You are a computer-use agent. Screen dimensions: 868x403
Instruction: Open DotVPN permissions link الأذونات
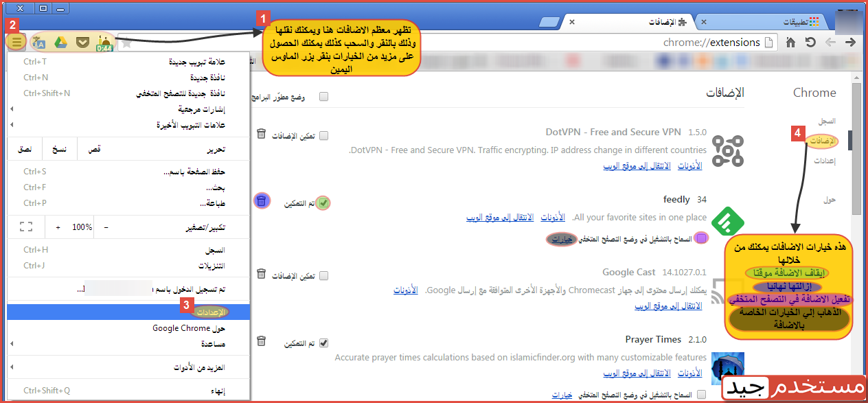click(x=689, y=166)
